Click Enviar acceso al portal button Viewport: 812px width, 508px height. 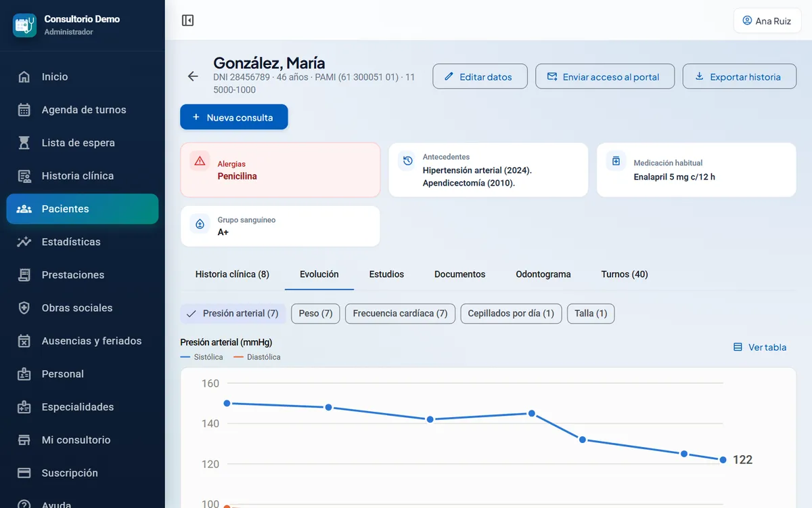pos(605,77)
